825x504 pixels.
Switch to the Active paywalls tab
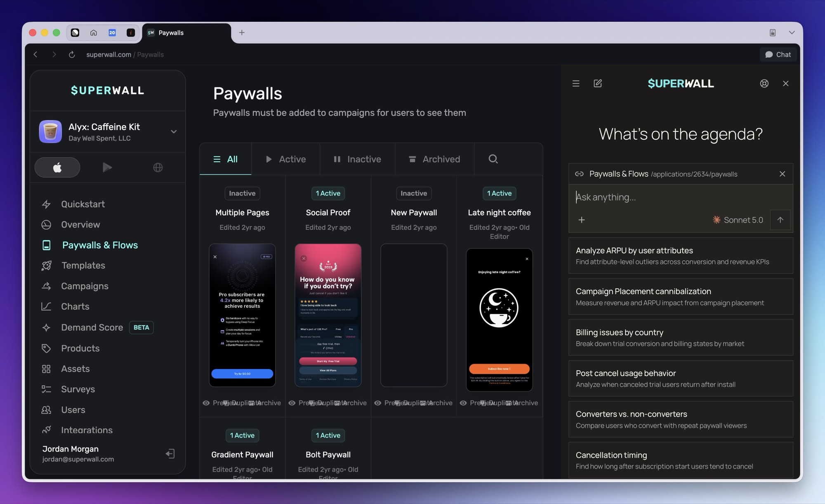[x=286, y=159]
